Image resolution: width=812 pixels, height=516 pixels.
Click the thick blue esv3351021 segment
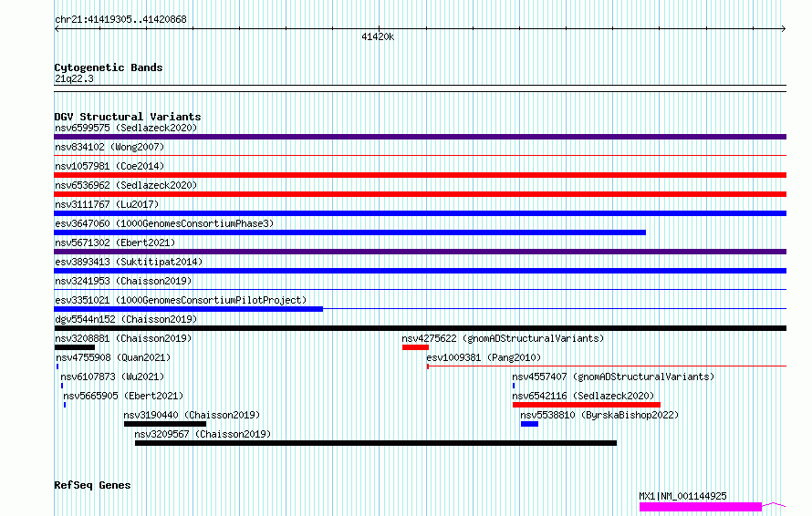(189, 309)
